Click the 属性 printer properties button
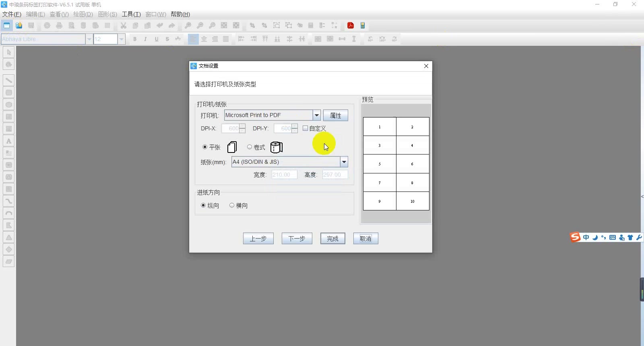The image size is (644, 346). point(336,115)
